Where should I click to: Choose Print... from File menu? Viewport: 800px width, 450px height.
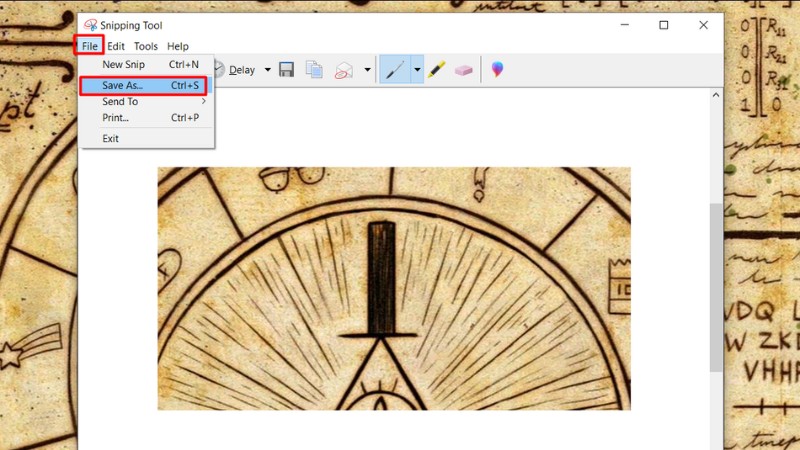[146, 118]
